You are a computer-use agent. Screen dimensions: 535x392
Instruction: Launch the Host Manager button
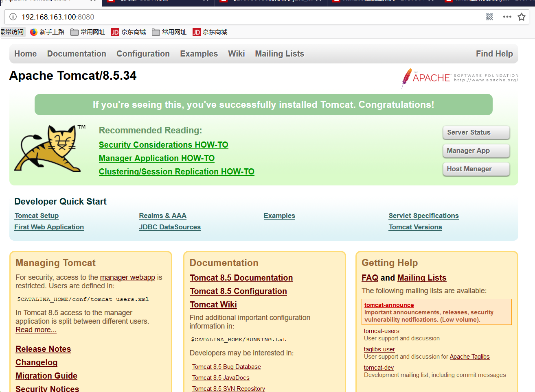click(x=476, y=169)
